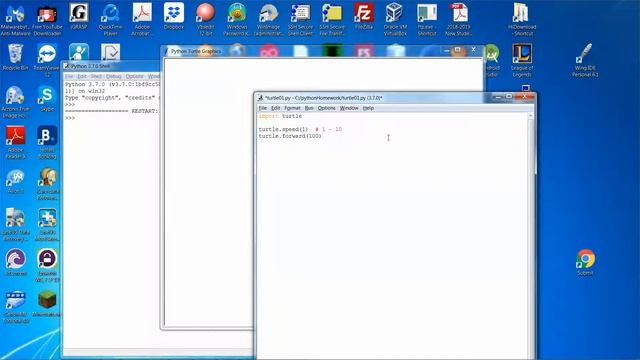Open the League of Legends desktop icon
640x360 pixels.
coord(522,60)
